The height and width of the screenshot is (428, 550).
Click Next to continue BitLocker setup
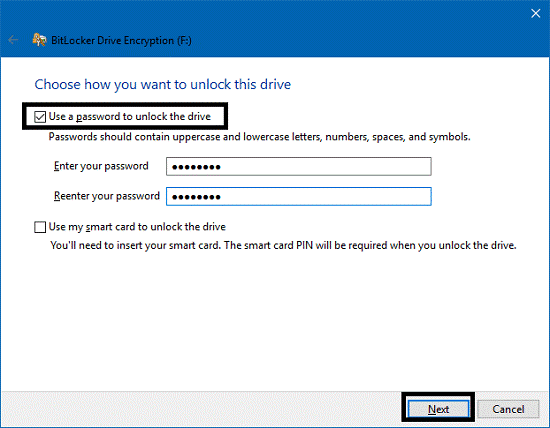438,409
